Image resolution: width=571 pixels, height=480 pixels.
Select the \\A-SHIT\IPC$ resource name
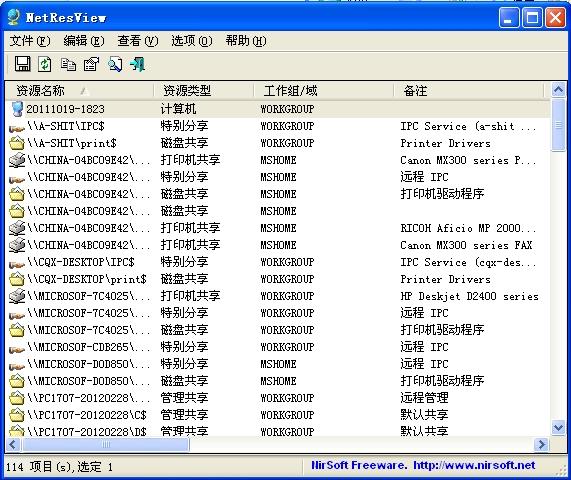66,126
